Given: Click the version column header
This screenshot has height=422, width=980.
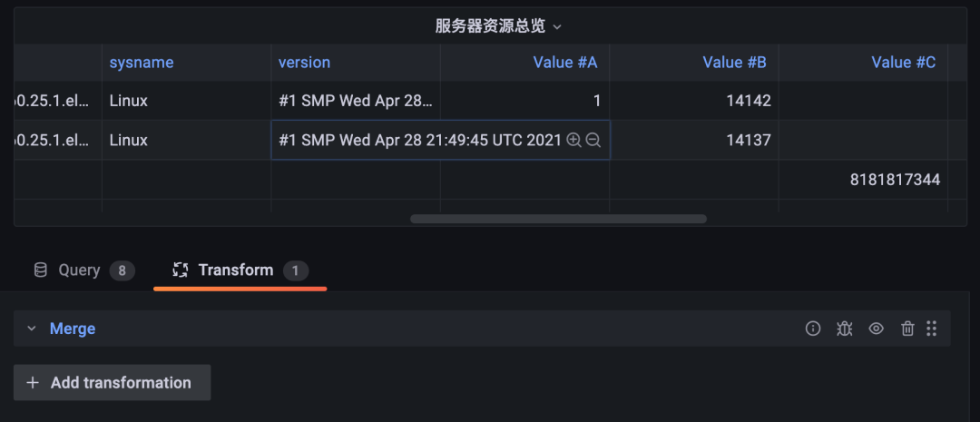Looking at the screenshot, I should click(x=304, y=63).
